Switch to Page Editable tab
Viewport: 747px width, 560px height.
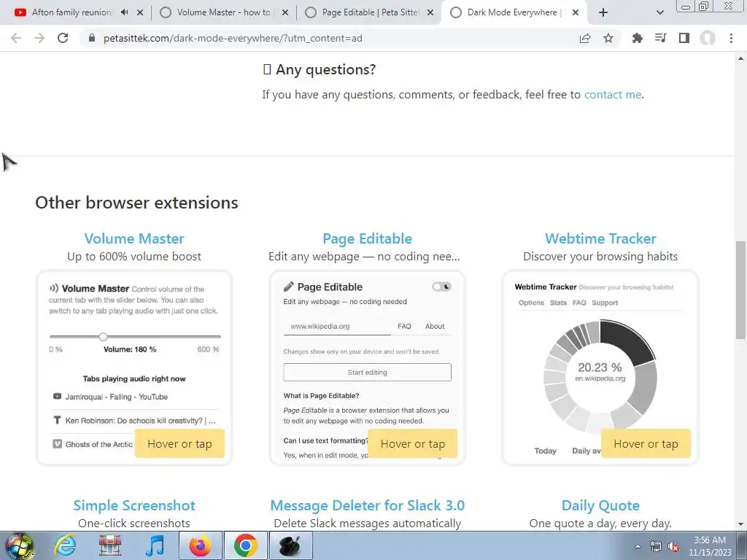371,12
